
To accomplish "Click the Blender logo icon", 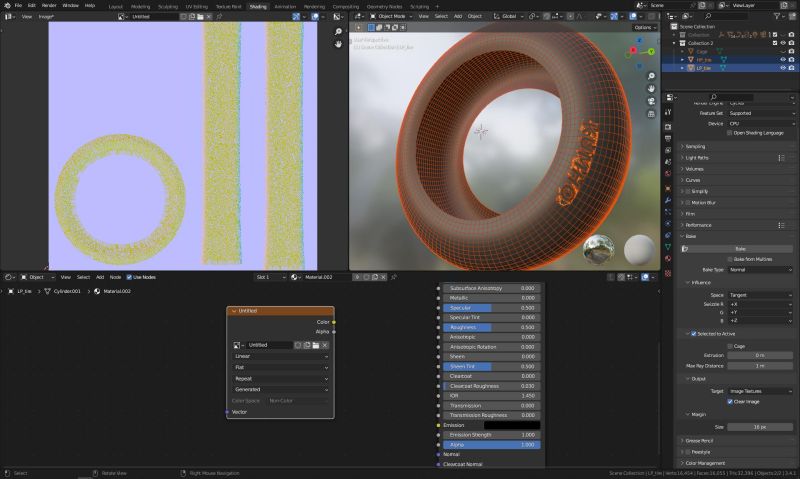I will click(7, 6).
